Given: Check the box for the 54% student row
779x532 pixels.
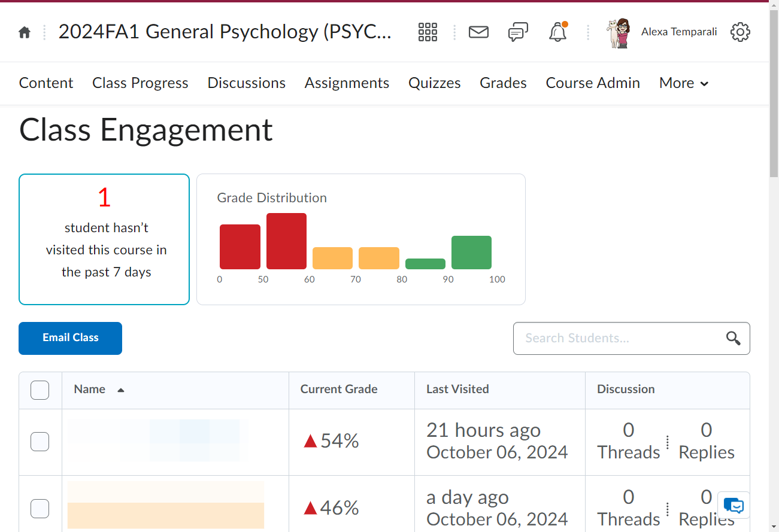Looking at the screenshot, I should [x=40, y=442].
